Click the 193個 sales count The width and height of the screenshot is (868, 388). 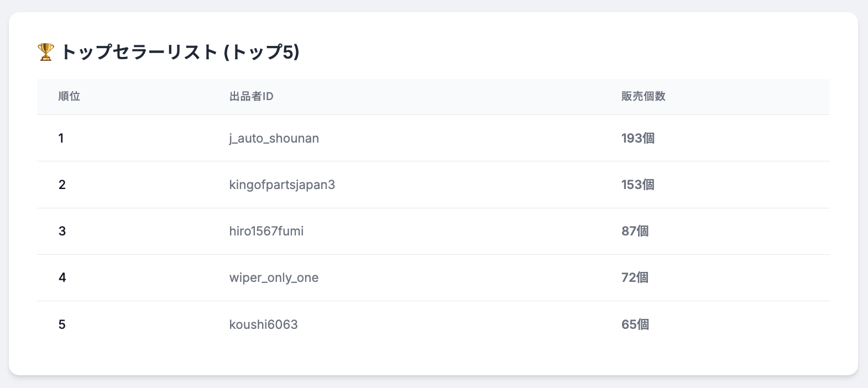[x=637, y=138]
